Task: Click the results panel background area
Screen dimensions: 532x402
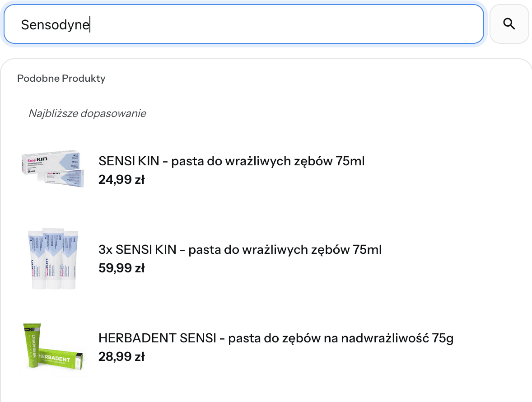Action: click(406, 298)
